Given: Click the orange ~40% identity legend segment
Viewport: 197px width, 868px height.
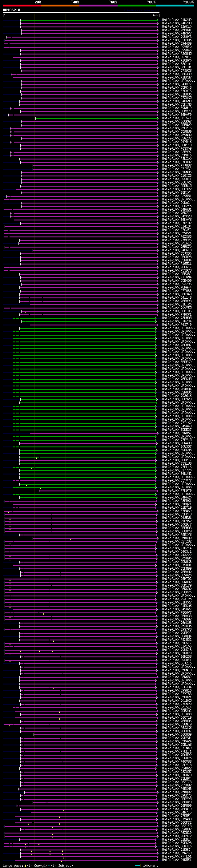Looking at the screenshot, I should coord(60,6).
